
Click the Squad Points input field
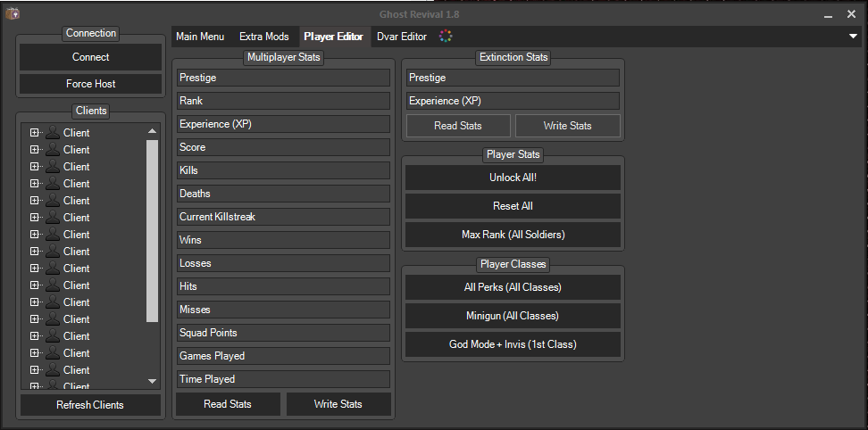pyautogui.click(x=283, y=333)
